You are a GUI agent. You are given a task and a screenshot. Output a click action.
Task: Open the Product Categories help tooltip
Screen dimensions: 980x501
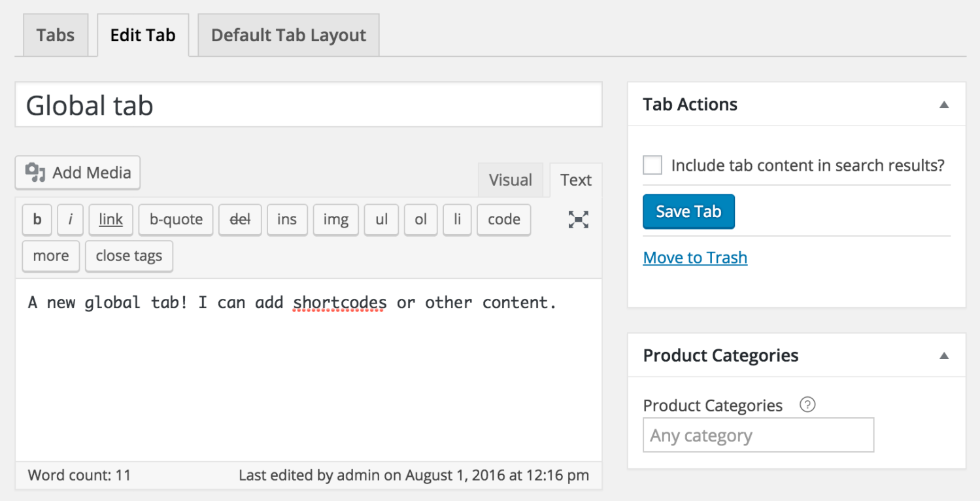point(808,405)
